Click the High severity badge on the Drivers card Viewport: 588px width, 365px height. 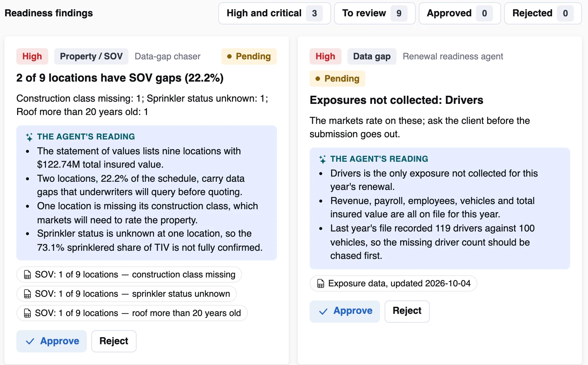[326, 56]
